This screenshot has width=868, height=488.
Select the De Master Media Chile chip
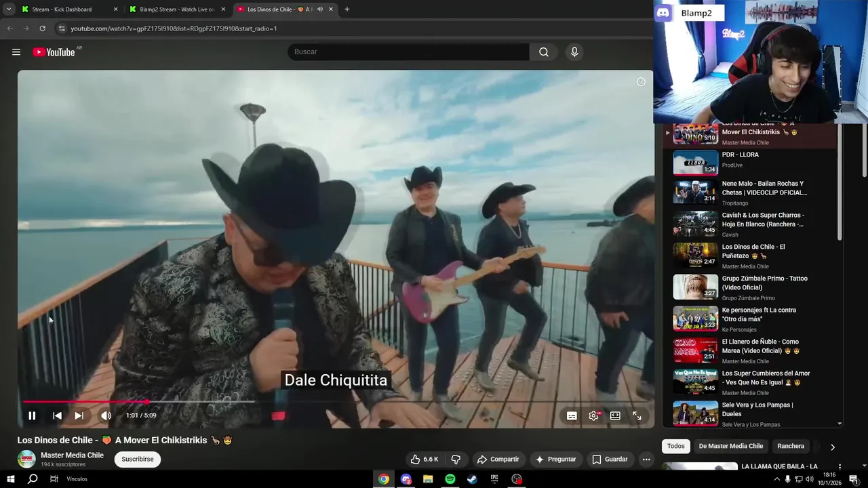(731, 446)
